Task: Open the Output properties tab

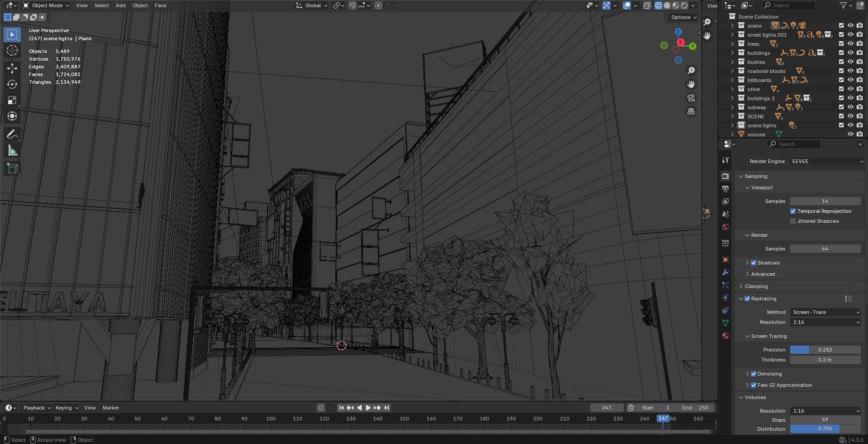Action: (x=725, y=188)
